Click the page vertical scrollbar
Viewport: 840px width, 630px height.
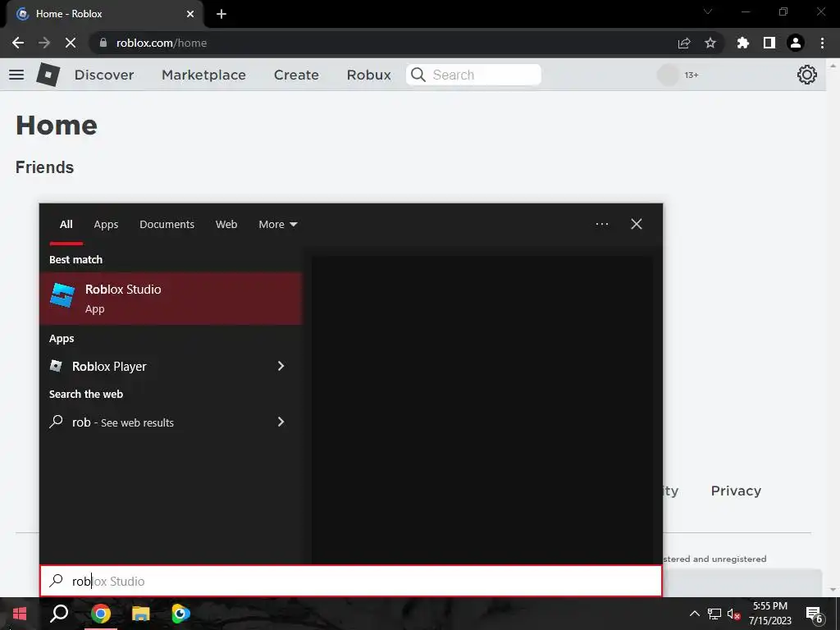[833, 326]
